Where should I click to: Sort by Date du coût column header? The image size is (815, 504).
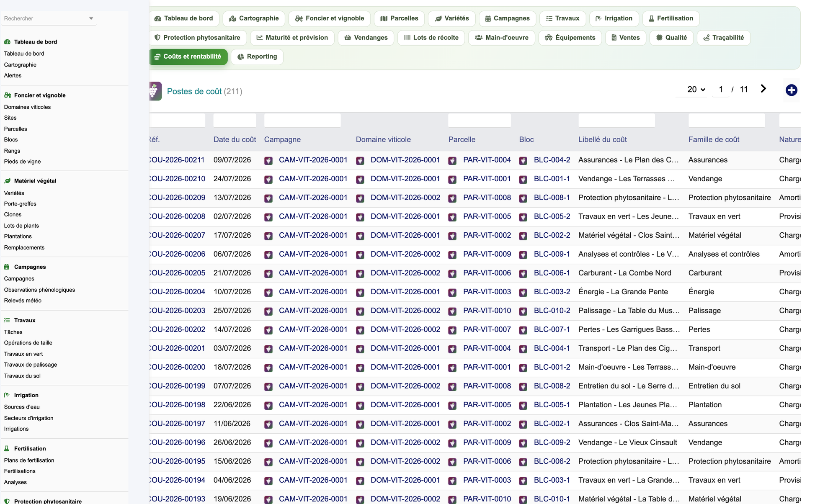click(x=235, y=139)
